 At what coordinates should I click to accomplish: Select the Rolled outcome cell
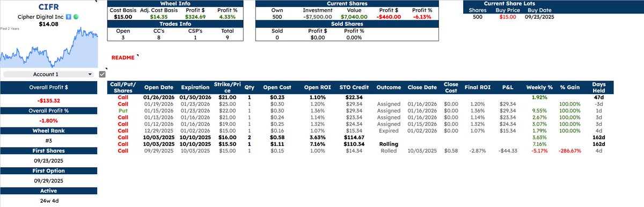(x=389, y=151)
